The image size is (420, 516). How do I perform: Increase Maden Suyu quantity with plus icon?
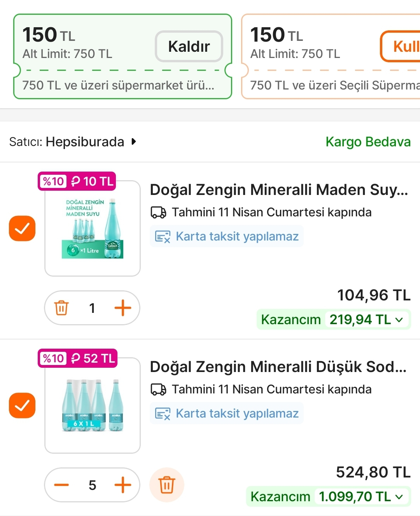coord(123,308)
